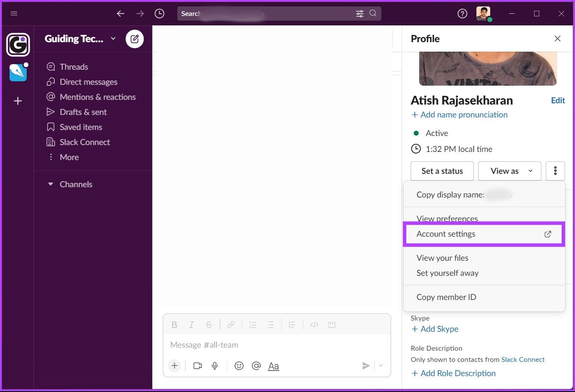Open the search filter sliders icon

pyautogui.click(x=360, y=14)
